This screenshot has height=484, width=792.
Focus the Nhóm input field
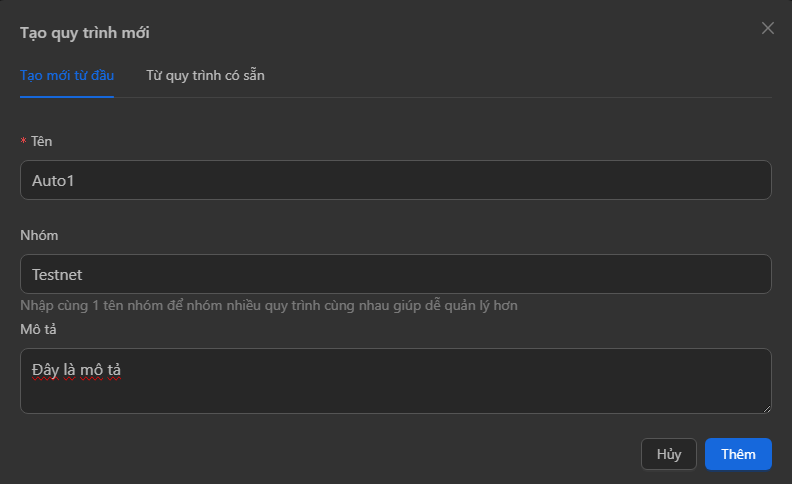(x=396, y=274)
